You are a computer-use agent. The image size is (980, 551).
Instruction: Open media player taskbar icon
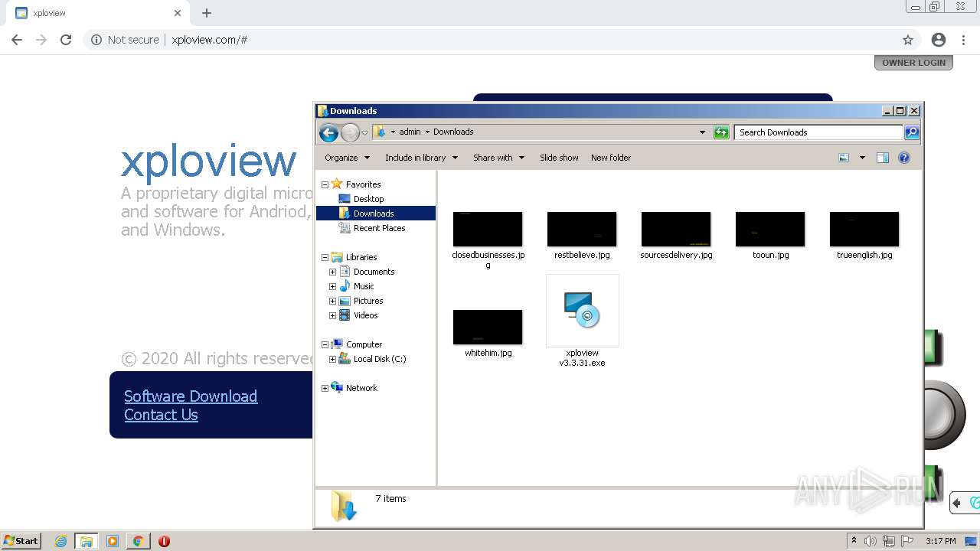point(113,541)
